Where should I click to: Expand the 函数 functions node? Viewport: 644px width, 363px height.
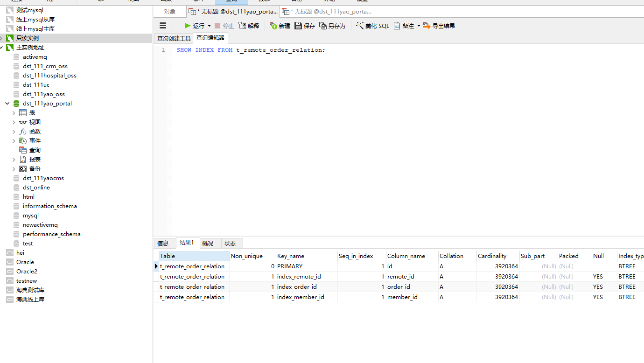pos(14,132)
